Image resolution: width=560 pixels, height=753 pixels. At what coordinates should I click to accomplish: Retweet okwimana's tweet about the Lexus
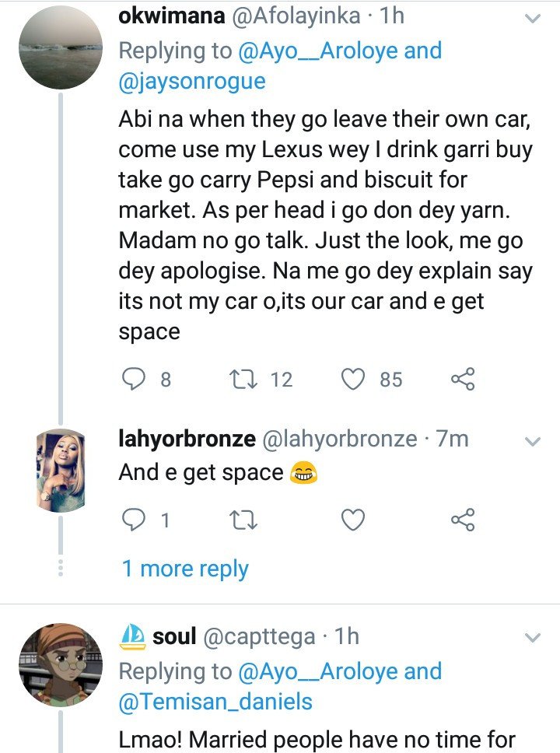[243, 380]
